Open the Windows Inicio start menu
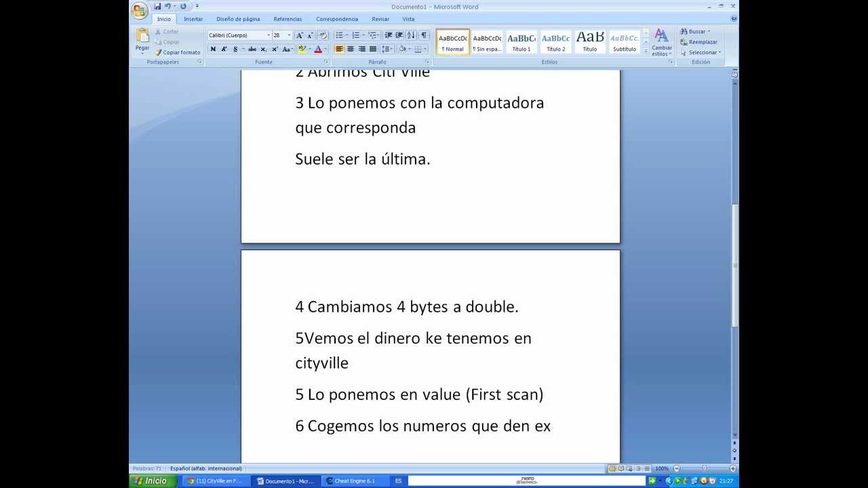The height and width of the screenshot is (488, 868). 153,481
